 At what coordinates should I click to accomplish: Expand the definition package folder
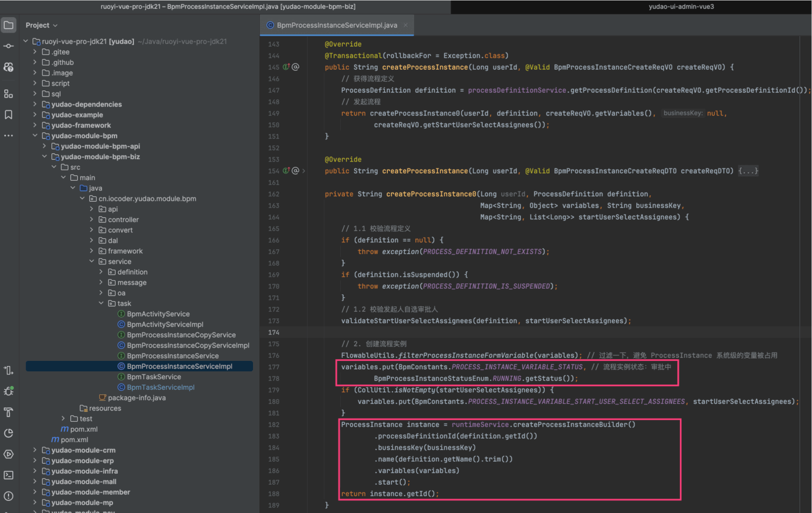101,272
